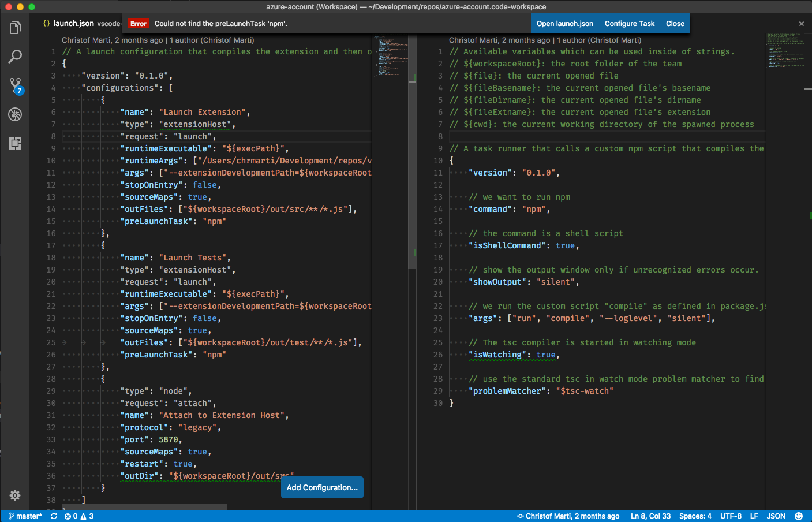Change language mode from JSON
The height and width of the screenshot is (522, 812).
tap(776, 516)
